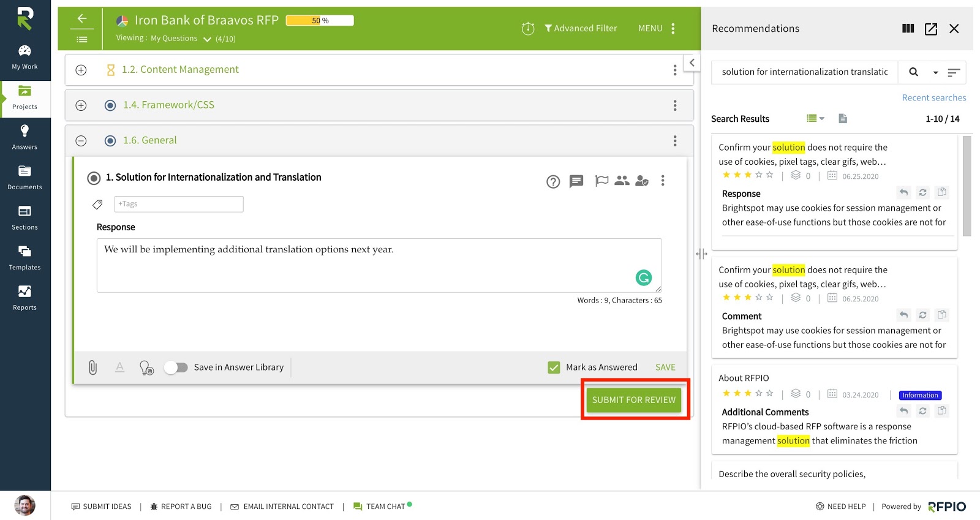980x520 pixels.
Task: Open TEAM CHAT in footer
Action: point(382,507)
